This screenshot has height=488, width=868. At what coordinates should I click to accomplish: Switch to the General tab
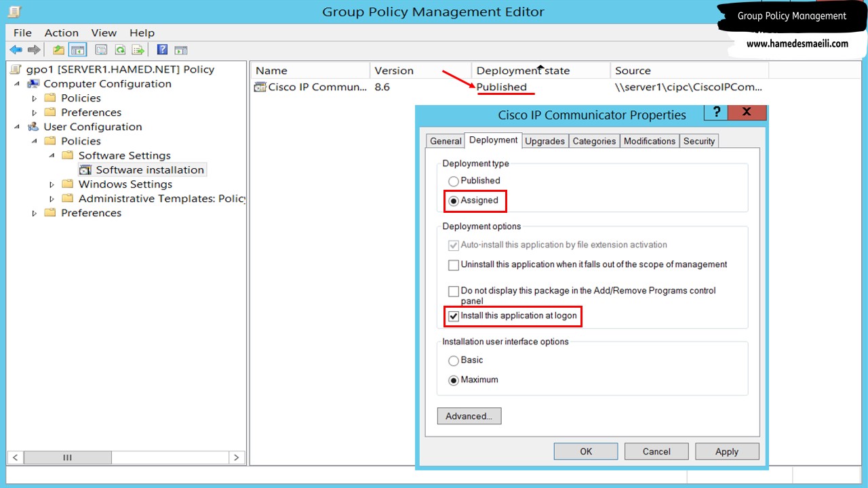pos(446,141)
